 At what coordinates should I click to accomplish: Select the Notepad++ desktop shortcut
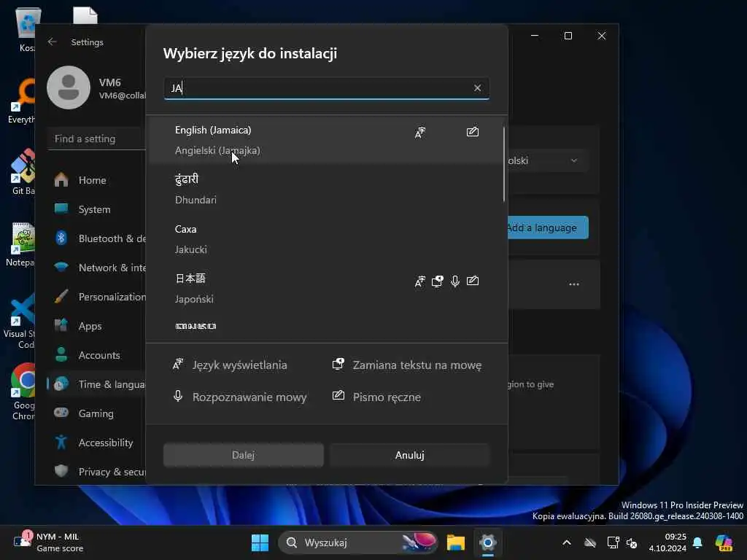(x=21, y=244)
